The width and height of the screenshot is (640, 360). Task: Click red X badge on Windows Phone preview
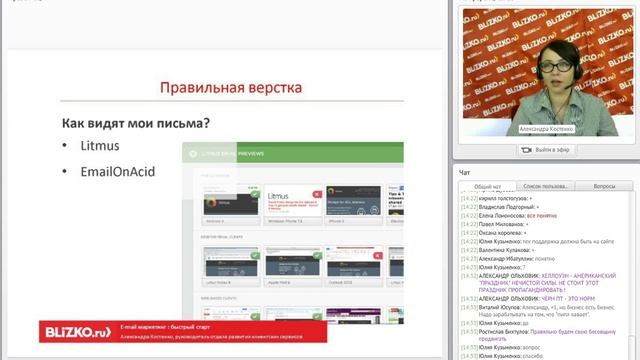pyautogui.click(x=317, y=194)
